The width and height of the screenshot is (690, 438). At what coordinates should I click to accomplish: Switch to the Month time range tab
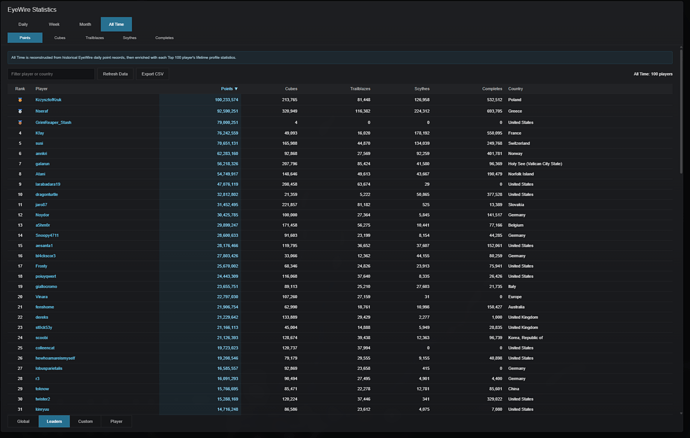coord(85,24)
